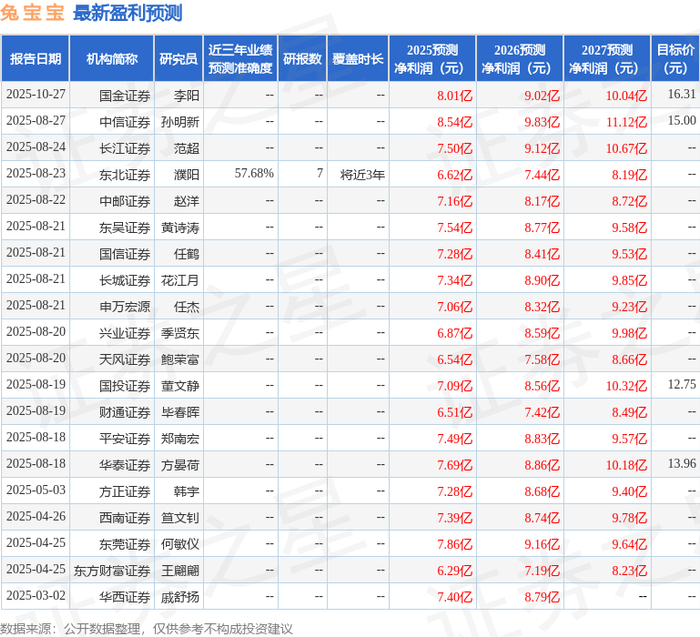The width and height of the screenshot is (700, 637).
Task: Click researcher name 花江月
Action: point(180,280)
